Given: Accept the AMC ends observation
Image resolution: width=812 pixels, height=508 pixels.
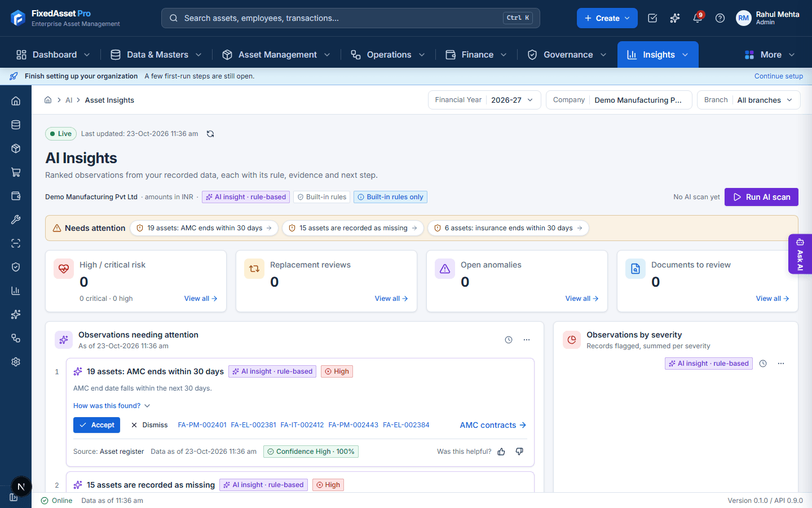Looking at the screenshot, I should pos(96,425).
